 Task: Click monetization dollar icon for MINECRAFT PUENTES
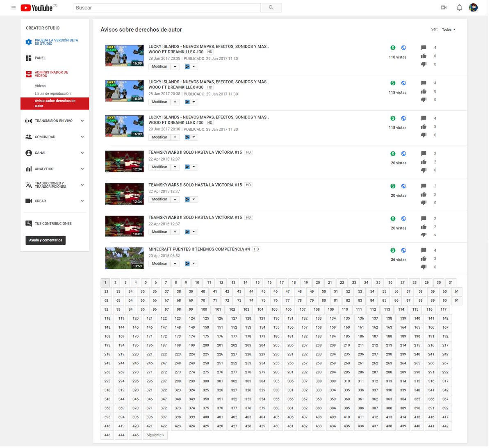coord(393,250)
